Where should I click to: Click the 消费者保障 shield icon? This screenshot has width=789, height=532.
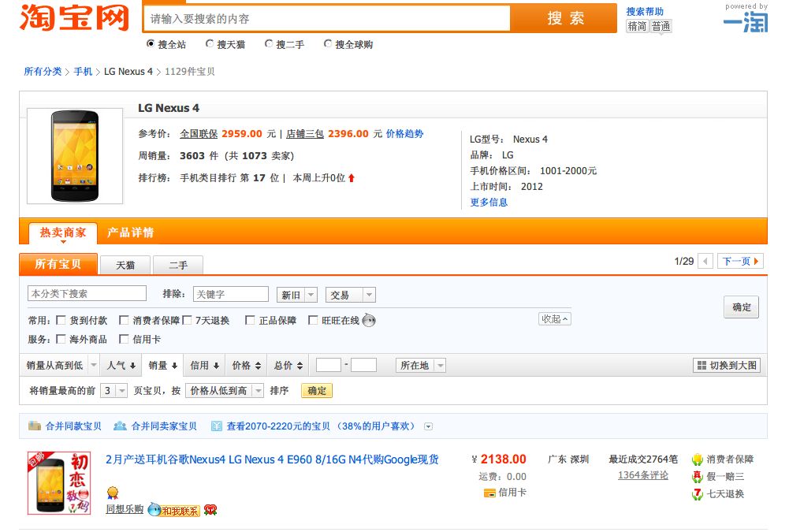point(698,459)
